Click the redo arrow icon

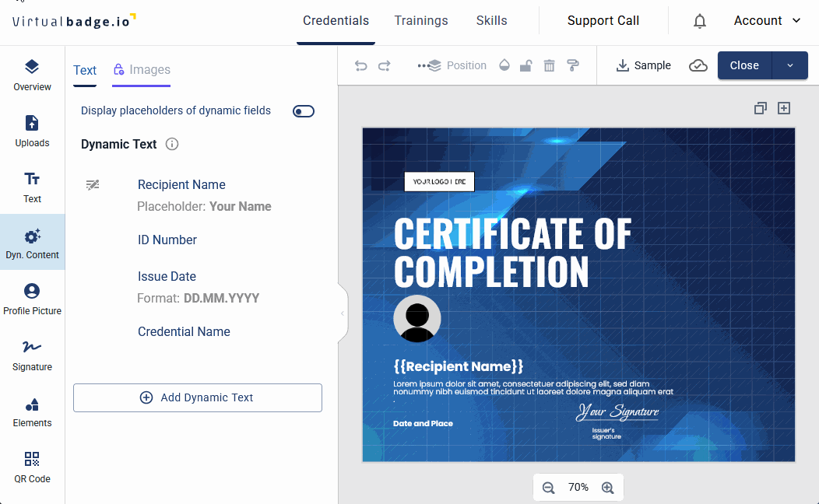(x=384, y=66)
